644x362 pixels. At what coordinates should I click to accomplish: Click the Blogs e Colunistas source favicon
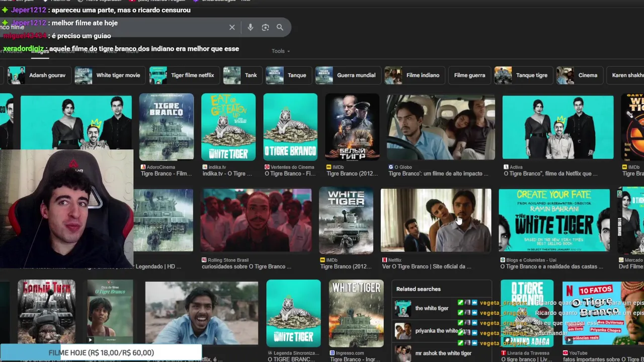[x=503, y=260]
